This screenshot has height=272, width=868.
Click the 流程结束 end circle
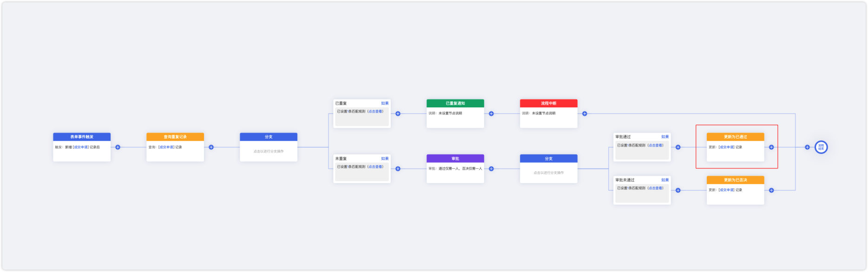click(x=821, y=147)
